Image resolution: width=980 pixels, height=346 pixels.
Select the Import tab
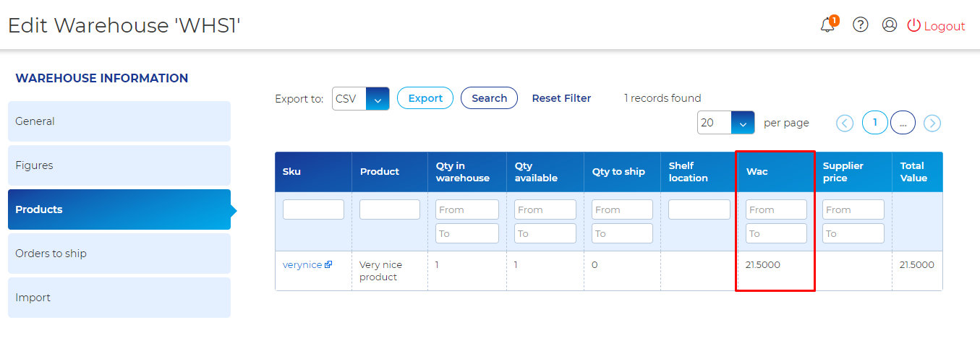(x=119, y=298)
